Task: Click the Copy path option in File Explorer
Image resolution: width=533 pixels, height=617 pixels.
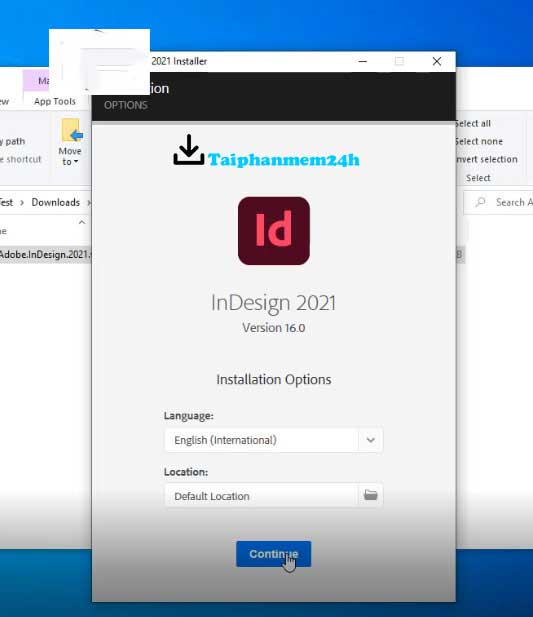Action: point(13,141)
